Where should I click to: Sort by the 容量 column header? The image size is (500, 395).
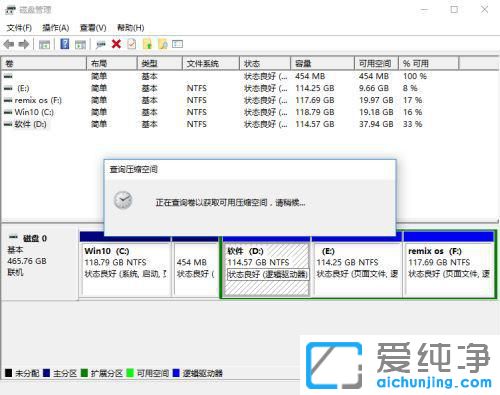click(322, 63)
